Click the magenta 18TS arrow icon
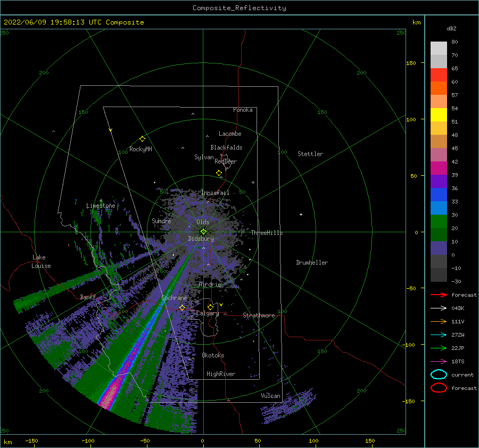479x448 pixels. [x=439, y=362]
